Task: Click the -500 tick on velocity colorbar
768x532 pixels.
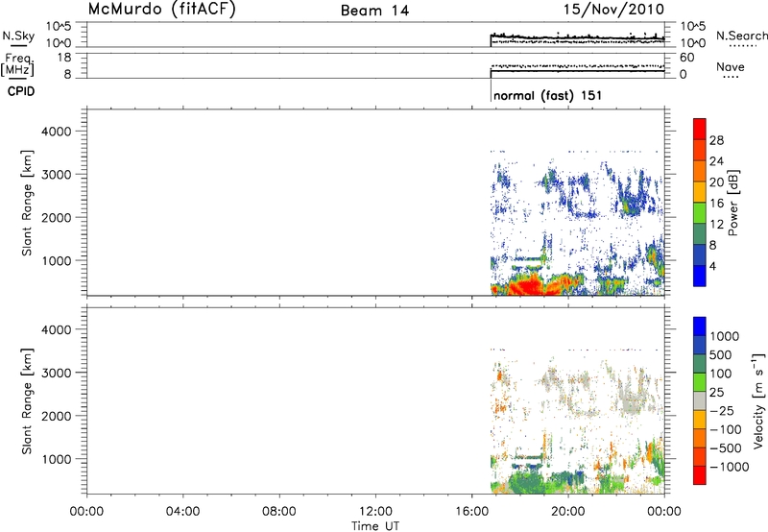Action: point(726,448)
